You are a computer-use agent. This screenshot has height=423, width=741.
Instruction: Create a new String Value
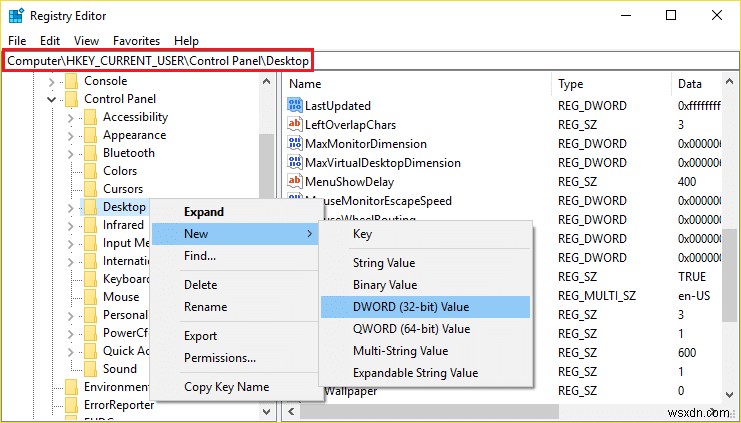pos(425,263)
